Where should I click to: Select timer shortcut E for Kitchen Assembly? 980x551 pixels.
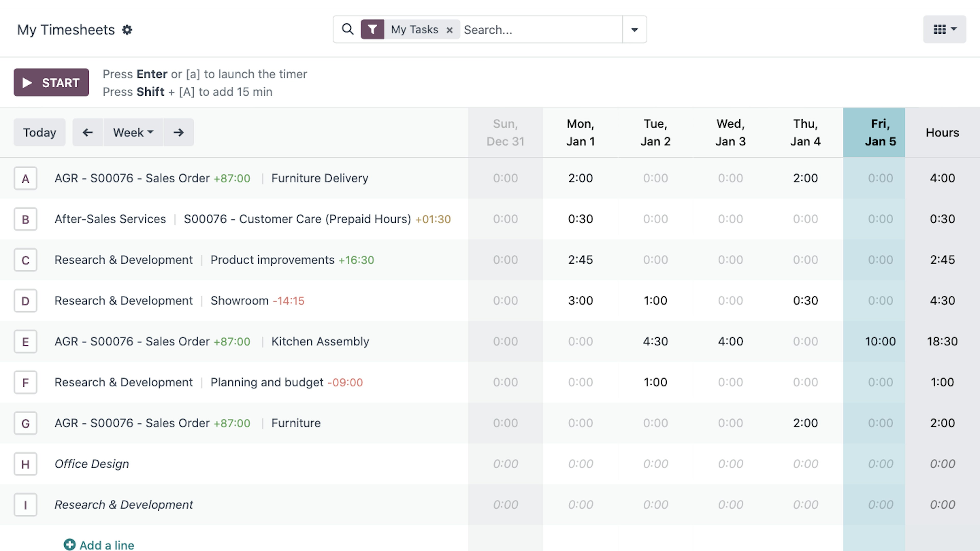coord(26,342)
